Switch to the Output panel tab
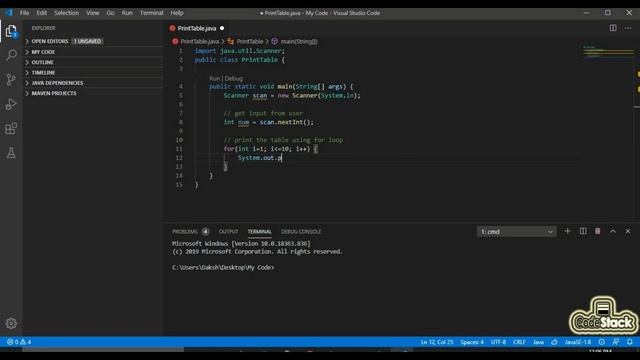Viewport: 640px width, 360px height. pos(228,231)
